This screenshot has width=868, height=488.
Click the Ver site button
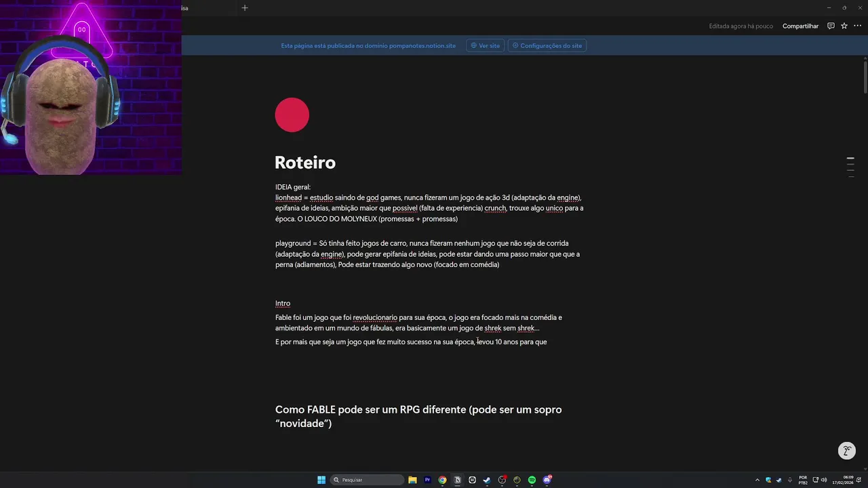(485, 45)
